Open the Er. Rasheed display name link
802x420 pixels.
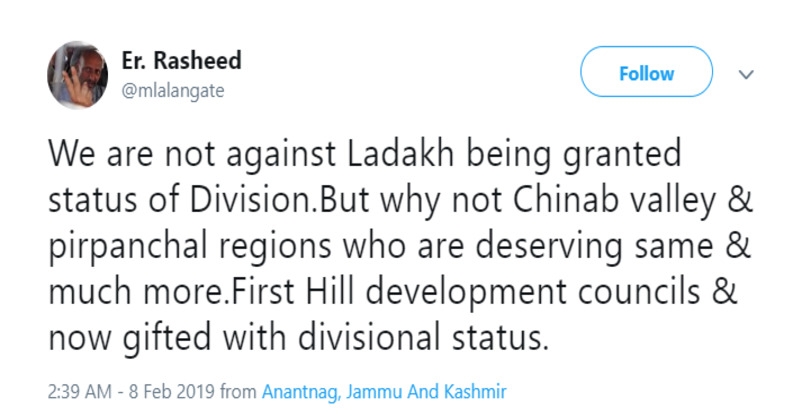point(181,60)
